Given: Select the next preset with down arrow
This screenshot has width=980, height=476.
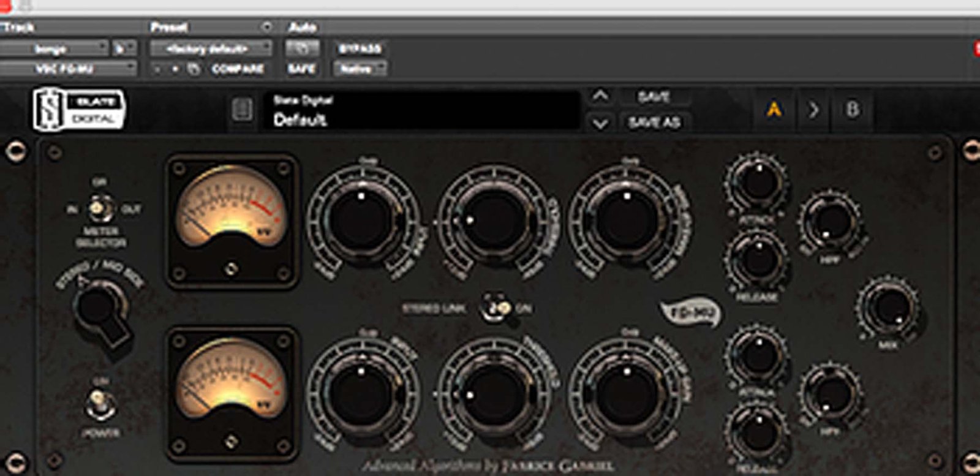Looking at the screenshot, I should [600, 123].
